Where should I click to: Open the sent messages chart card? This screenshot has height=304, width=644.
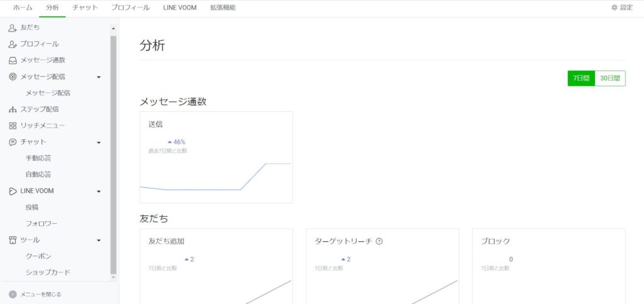point(216,157)
